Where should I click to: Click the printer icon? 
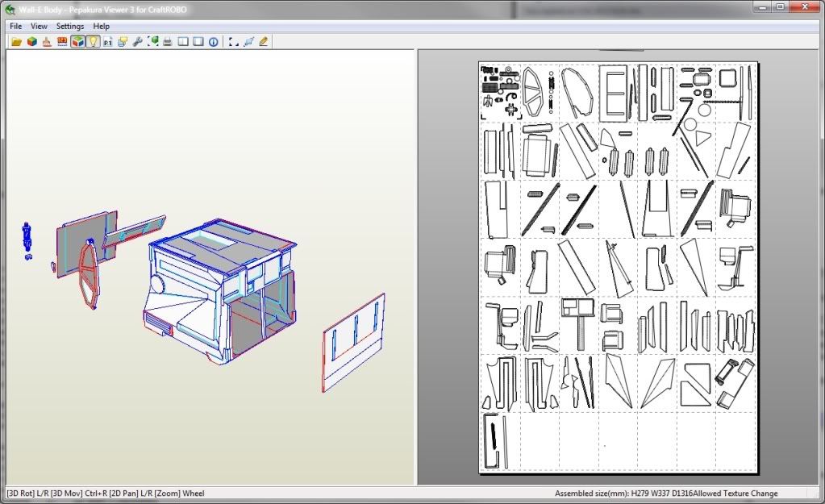click(168, 42)
